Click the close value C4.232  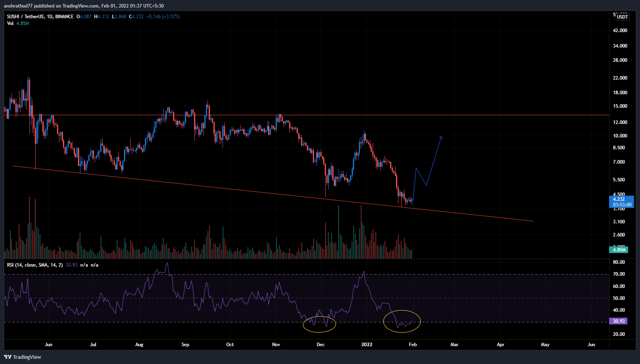point(136,17)
